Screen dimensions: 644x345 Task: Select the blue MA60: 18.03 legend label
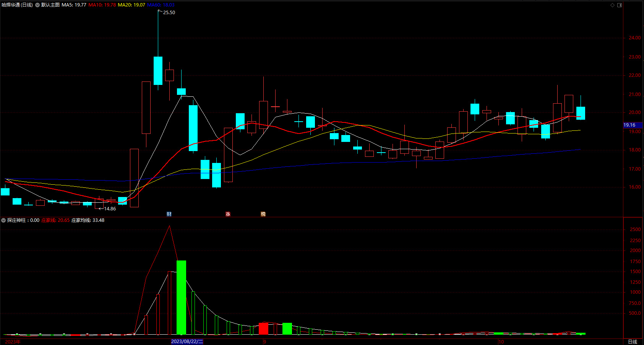[161, 5]
